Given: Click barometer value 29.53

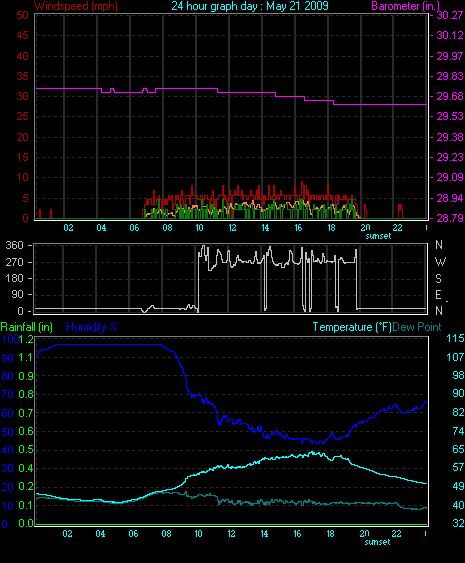Looking at the screenshot, I should 450,116.
